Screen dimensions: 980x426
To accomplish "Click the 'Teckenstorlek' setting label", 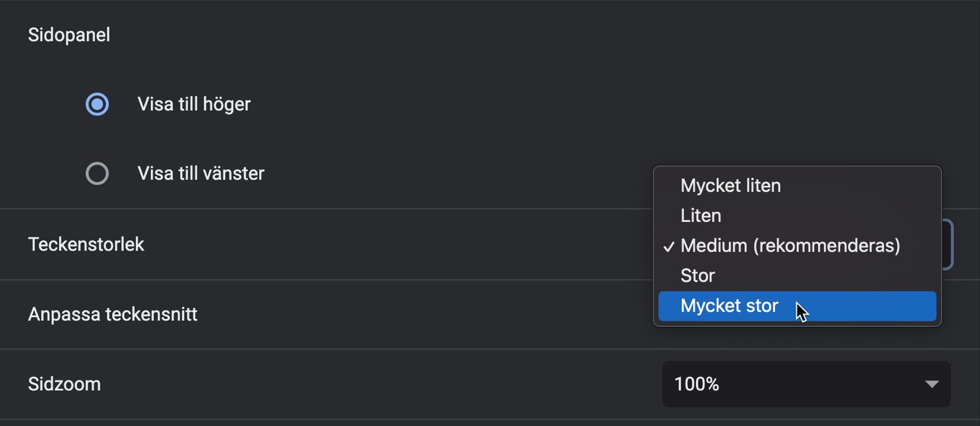I will (x=86, y=245).
